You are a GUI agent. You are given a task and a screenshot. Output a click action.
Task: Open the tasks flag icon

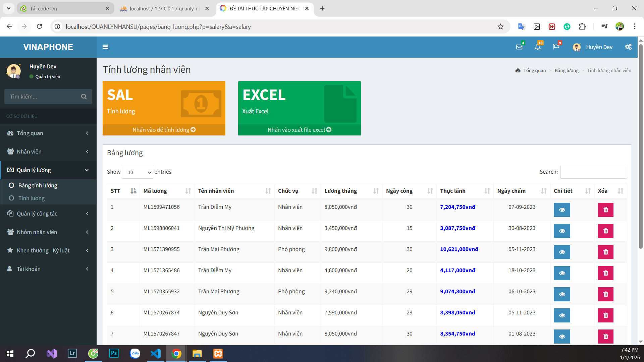(x=556, y=47)
